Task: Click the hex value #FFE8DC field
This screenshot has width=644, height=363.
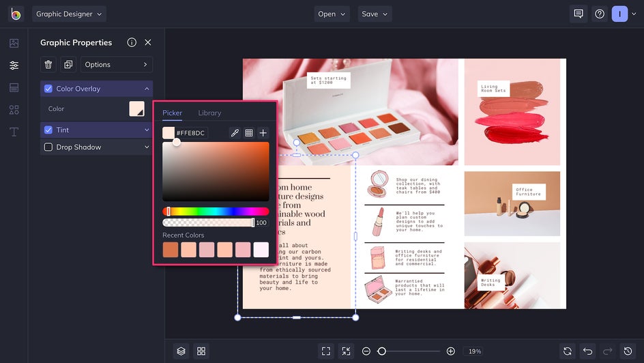Action: [190, 132]
